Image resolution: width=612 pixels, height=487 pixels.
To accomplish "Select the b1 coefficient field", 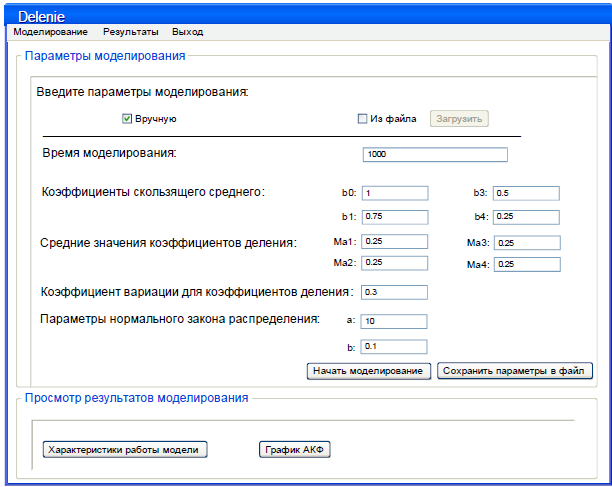I will 395,217.
